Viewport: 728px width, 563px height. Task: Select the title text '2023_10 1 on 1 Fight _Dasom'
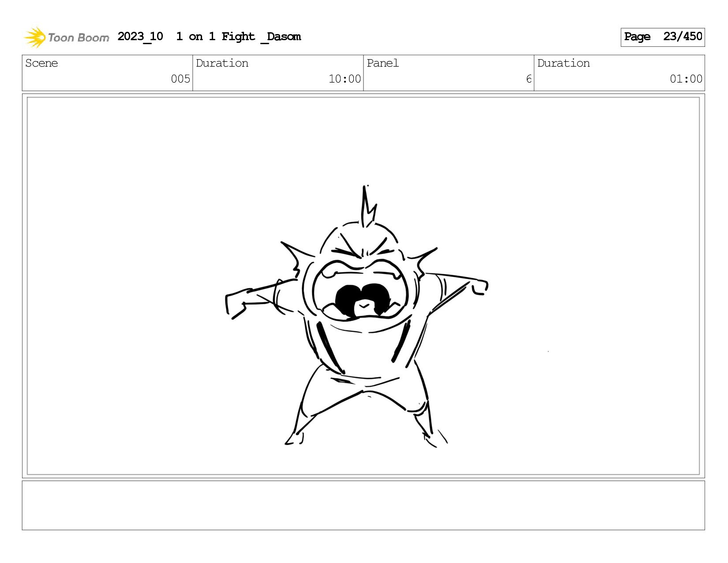point(209,37)
